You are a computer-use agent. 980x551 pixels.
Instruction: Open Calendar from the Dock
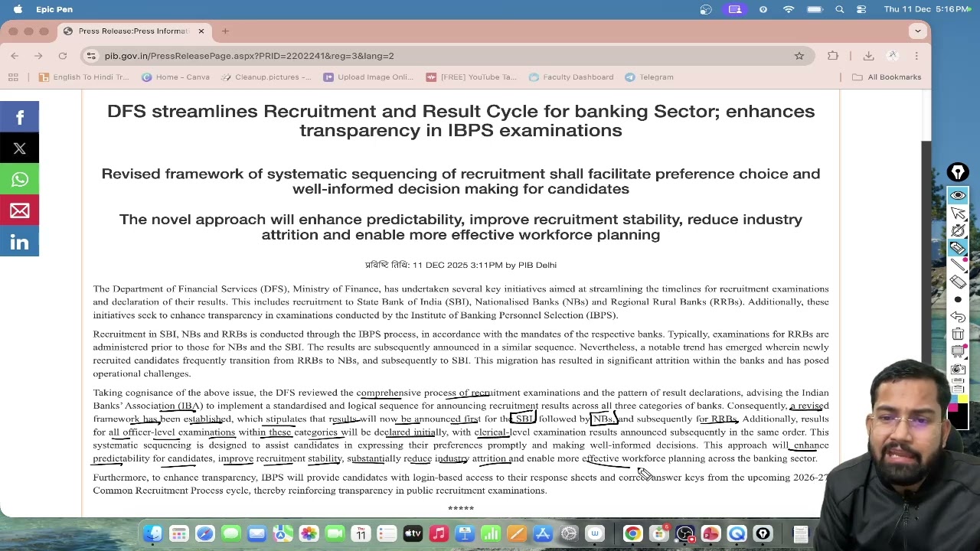(x=361, y=533)
